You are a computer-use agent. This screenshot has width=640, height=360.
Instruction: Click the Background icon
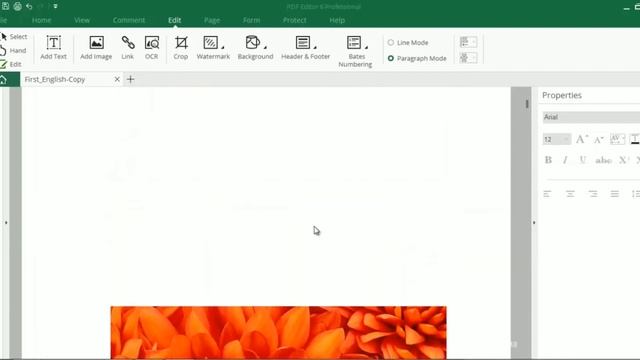click(253, 42)
